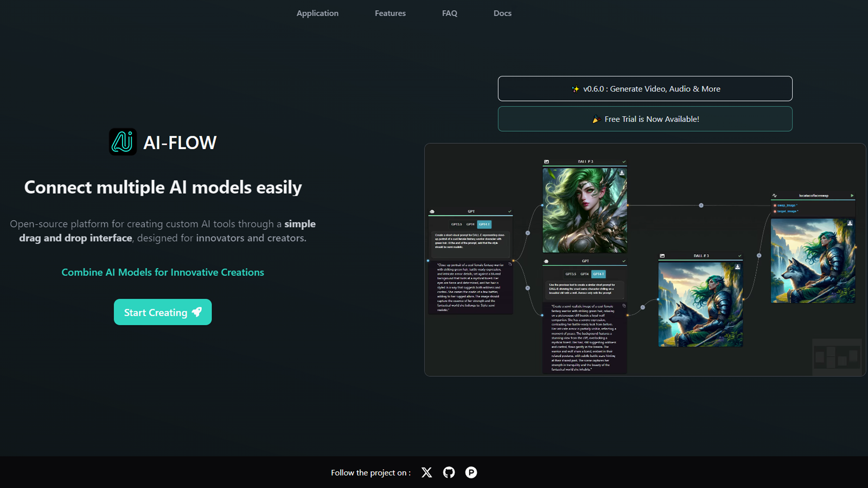Open the project's X (Twitter) profile
Screen dimensions: 868x488
coord(426,472)
